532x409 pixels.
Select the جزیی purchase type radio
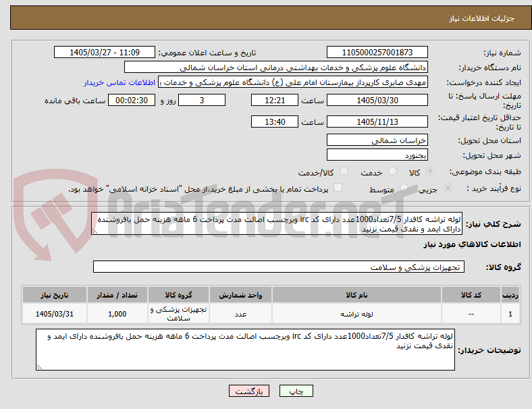[x=448, y=188]
